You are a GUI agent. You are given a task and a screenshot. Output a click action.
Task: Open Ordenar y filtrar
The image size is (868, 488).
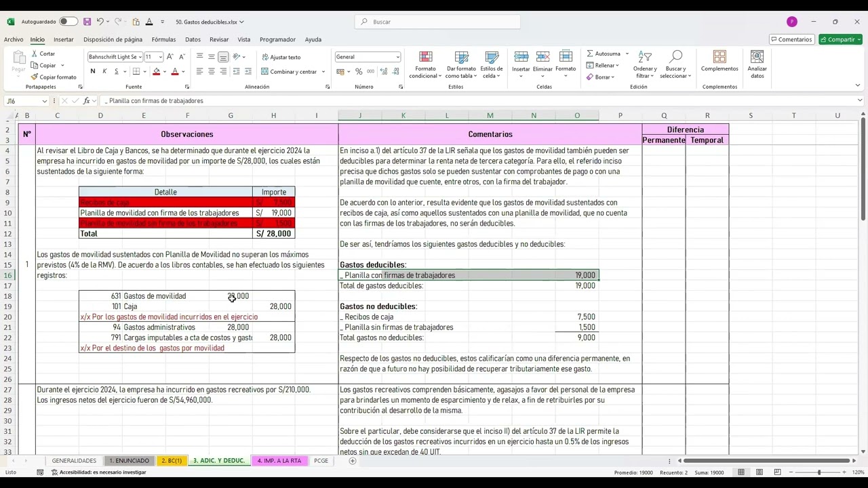pos(645,65)
